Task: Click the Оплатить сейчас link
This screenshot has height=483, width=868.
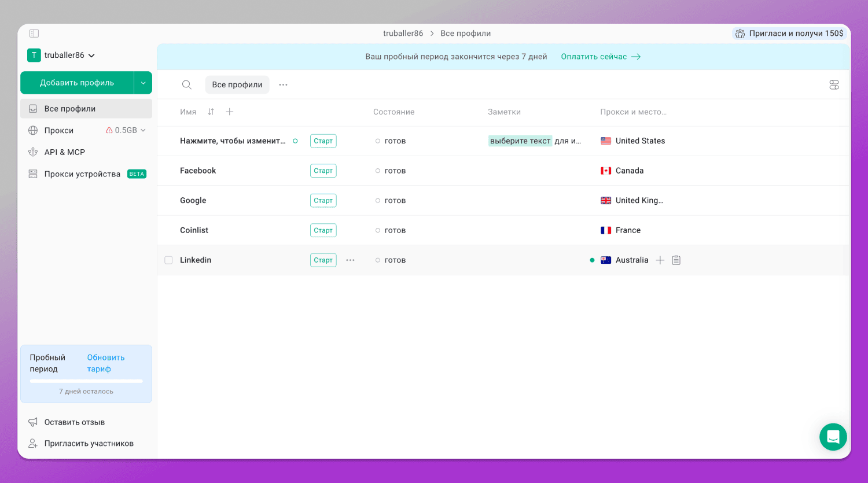Action: (594, 57)
